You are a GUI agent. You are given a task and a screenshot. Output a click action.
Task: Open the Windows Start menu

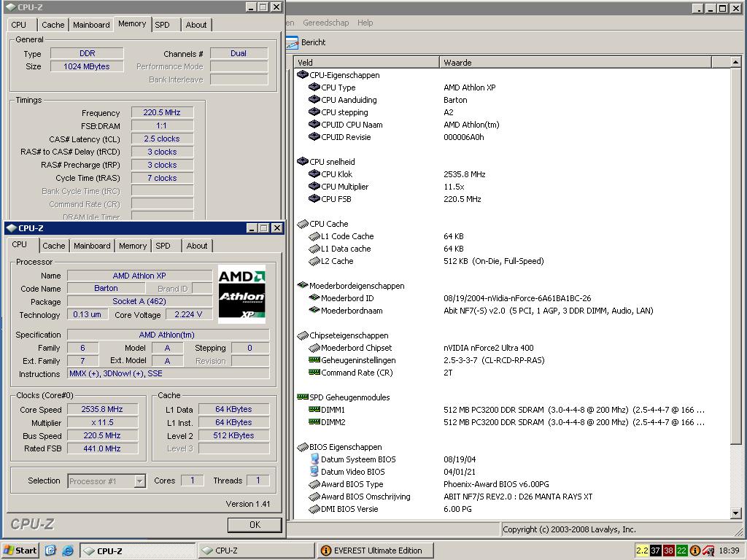(20, 551)
